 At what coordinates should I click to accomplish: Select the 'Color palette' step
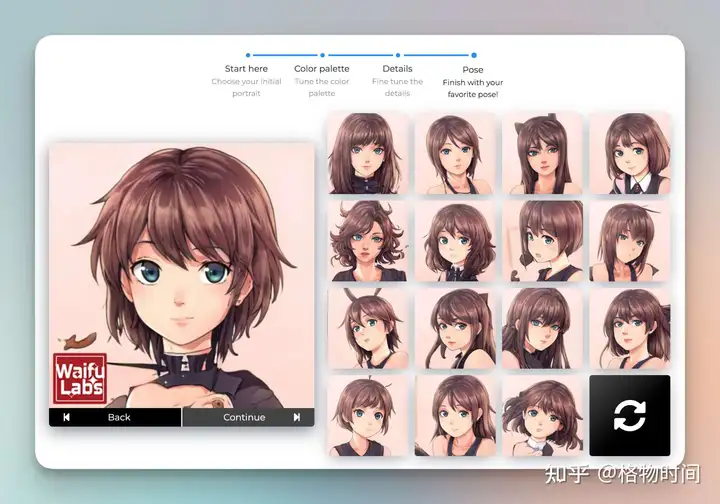coord(321,68)
